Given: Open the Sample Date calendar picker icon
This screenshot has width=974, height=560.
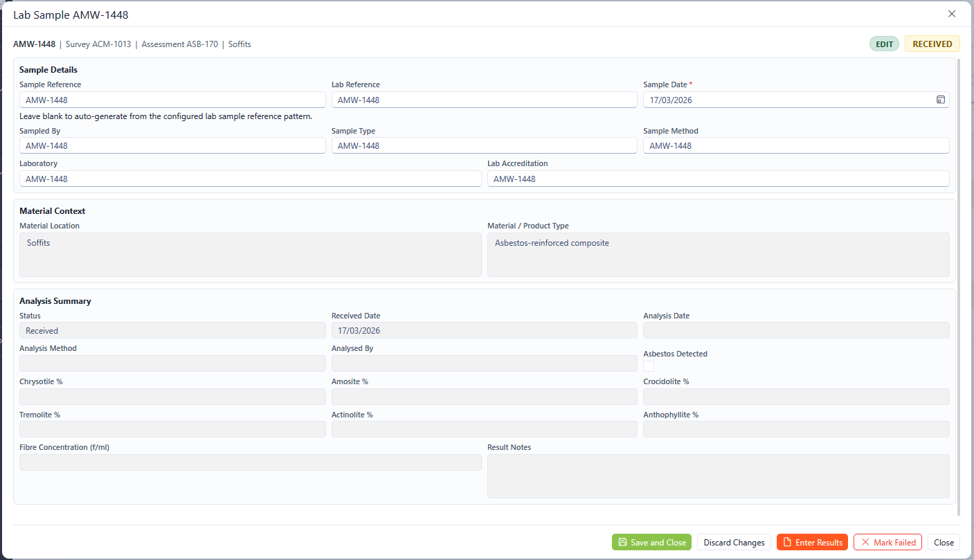Looking at the screenshot, I should tap(941, 100).
